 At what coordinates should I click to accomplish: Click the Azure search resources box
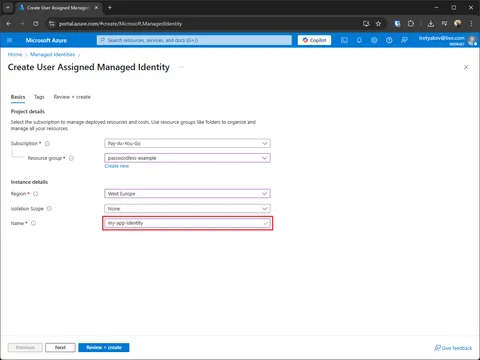pyautogui.click(x=194, y=40)
